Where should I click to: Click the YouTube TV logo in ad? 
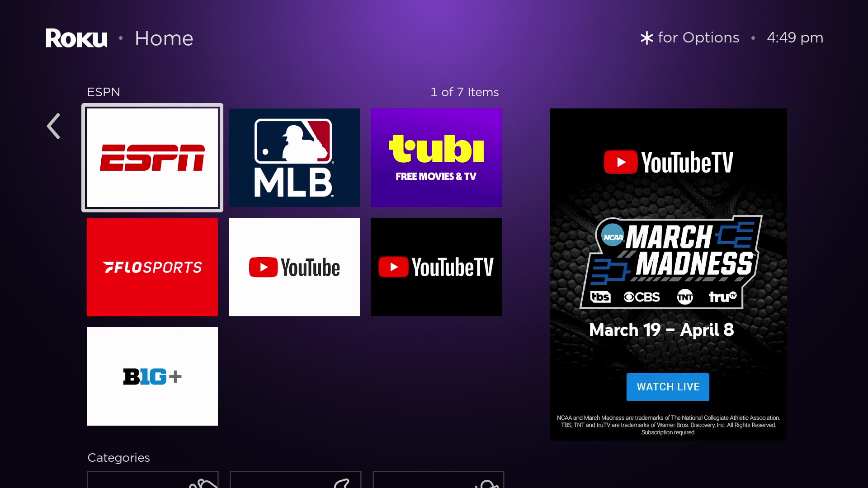click(x=668, y=163)
